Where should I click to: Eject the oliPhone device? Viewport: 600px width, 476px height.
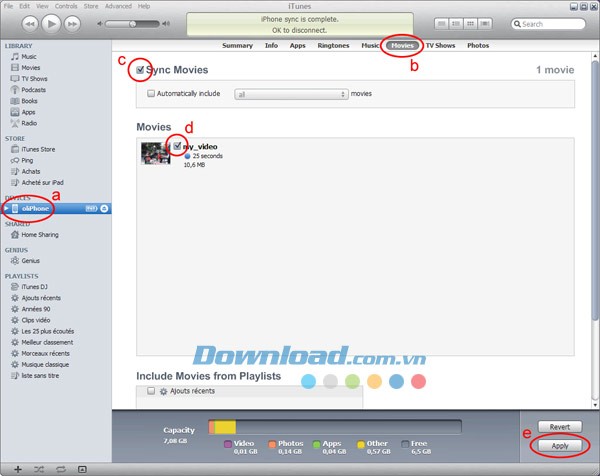click(x=105, y=207)
